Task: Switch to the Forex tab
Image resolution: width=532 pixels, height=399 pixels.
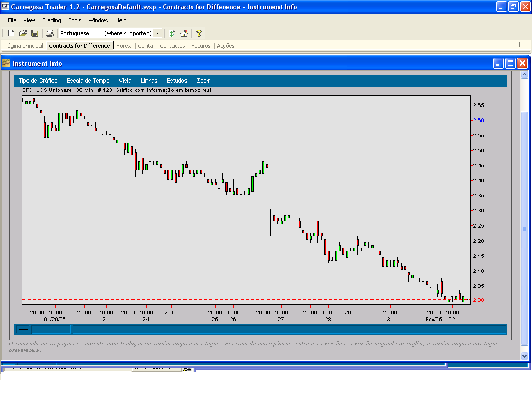Action: 124,46
